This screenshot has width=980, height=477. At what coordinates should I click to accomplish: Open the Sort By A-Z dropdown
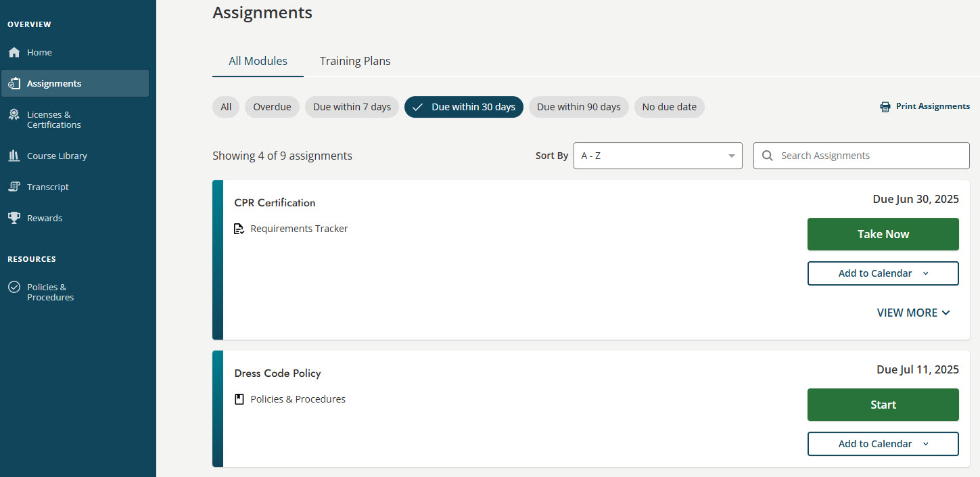tap(657, 156)
